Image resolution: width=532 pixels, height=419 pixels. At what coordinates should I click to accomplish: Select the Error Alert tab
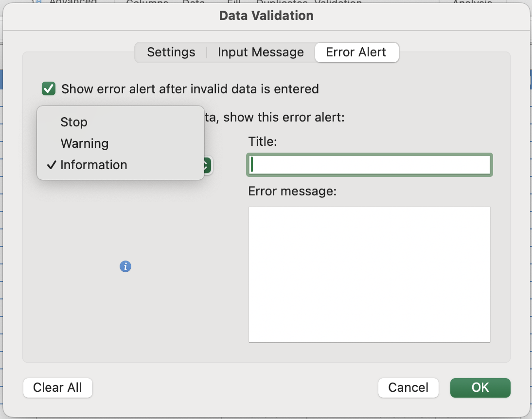(356, 52)
